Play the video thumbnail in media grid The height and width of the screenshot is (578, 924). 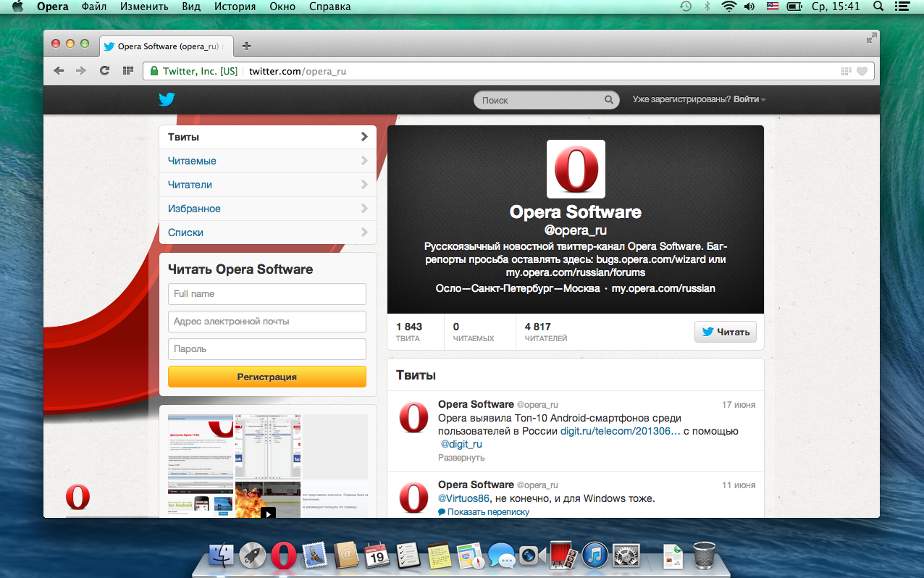268,513
